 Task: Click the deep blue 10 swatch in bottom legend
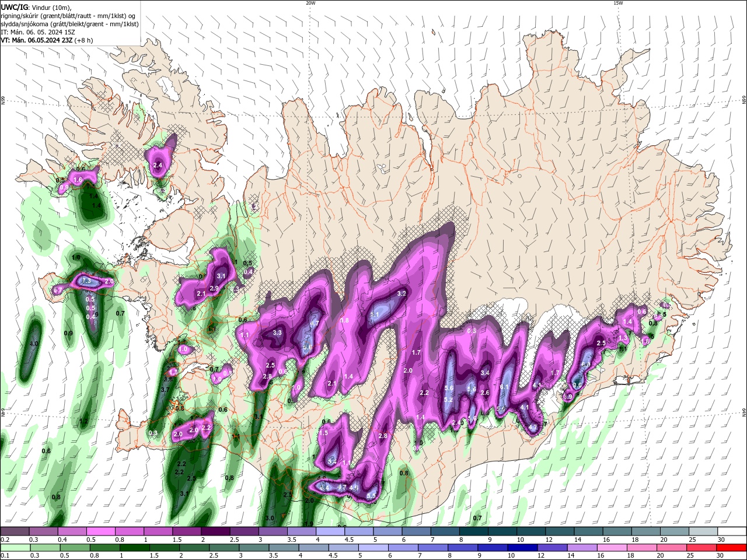[522, 548]
